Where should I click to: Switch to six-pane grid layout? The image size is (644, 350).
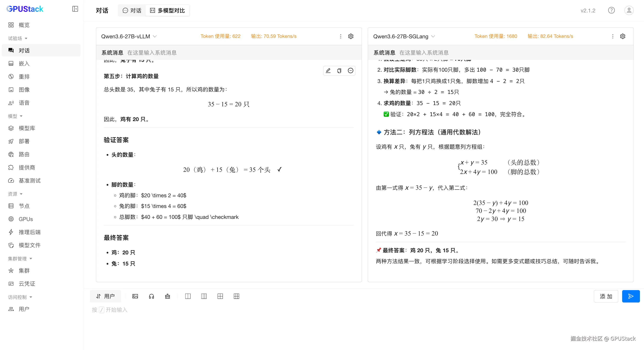(x=237, y=296)
